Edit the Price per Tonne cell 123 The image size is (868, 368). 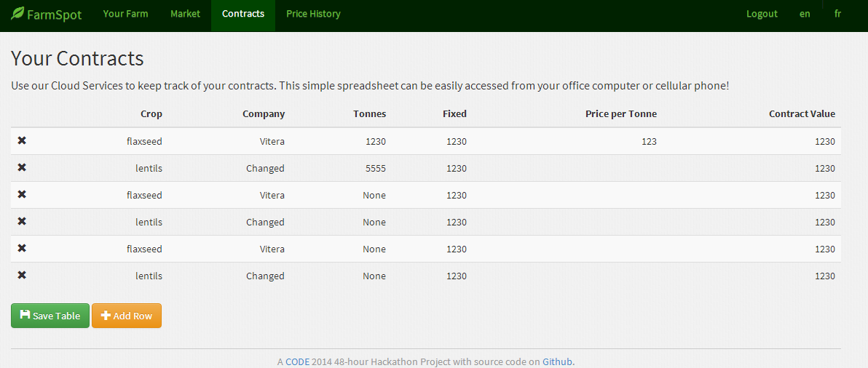point(649,142)
